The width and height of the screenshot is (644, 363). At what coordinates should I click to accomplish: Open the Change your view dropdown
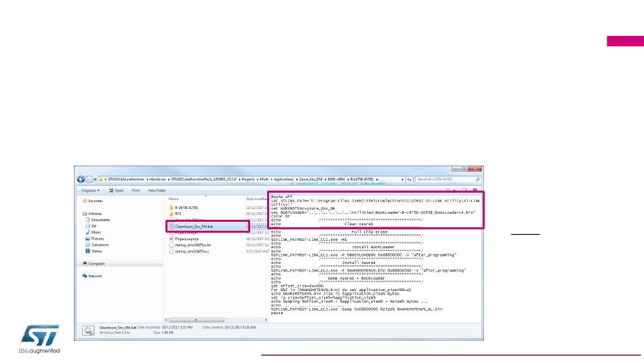(x=454, y=191)
